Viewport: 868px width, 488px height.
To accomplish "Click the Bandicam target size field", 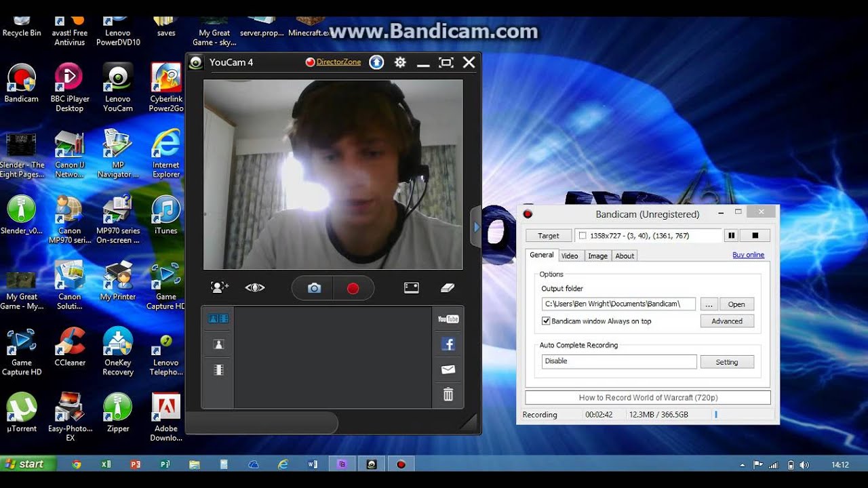I will tap(649, 236).
